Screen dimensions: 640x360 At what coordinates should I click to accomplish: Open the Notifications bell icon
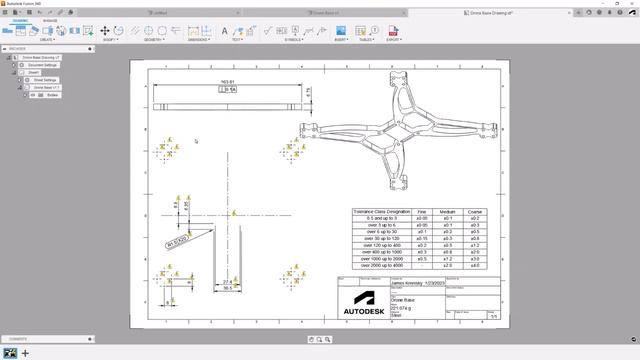coord(609,13)
